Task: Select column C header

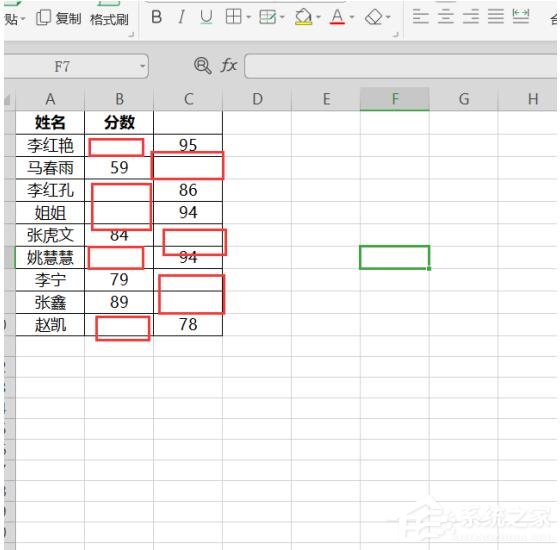Action: pyautogui.click(x=188, y=99)
